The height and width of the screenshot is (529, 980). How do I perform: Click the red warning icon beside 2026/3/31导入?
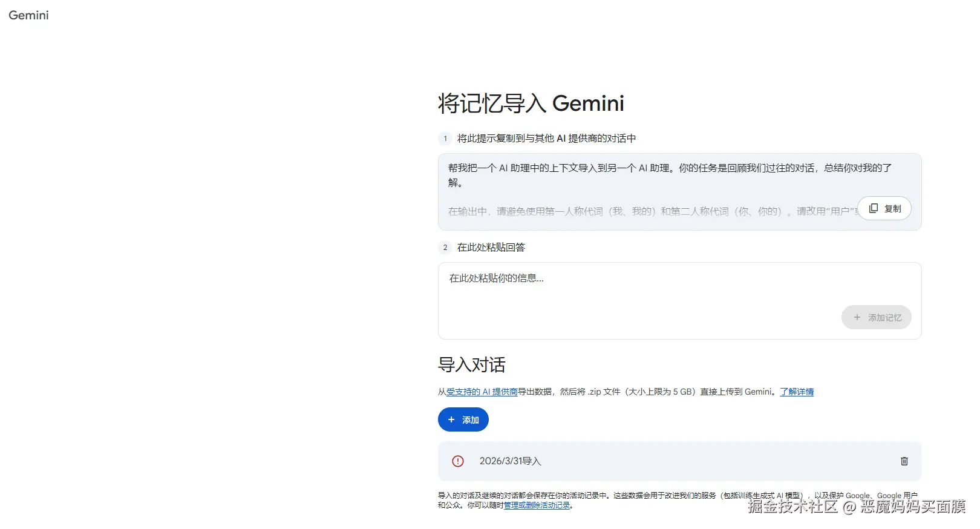tap(458, 461)
